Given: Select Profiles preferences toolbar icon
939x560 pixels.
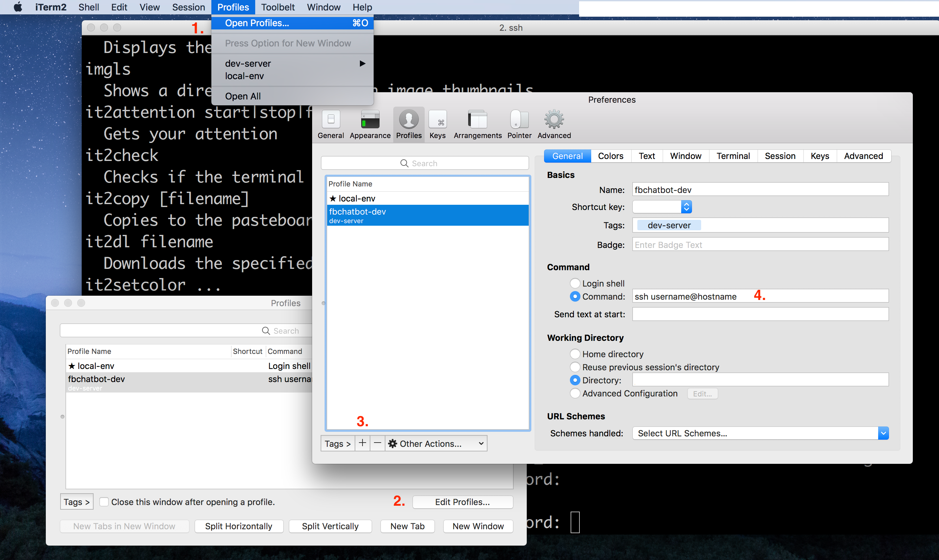Looking at the screenshot, I should [x=409, y=125].
